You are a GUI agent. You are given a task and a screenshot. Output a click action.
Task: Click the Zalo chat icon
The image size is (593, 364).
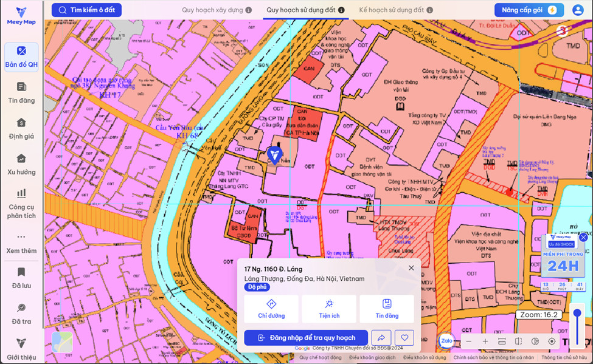pyautogui.click(x=446, y=341)
